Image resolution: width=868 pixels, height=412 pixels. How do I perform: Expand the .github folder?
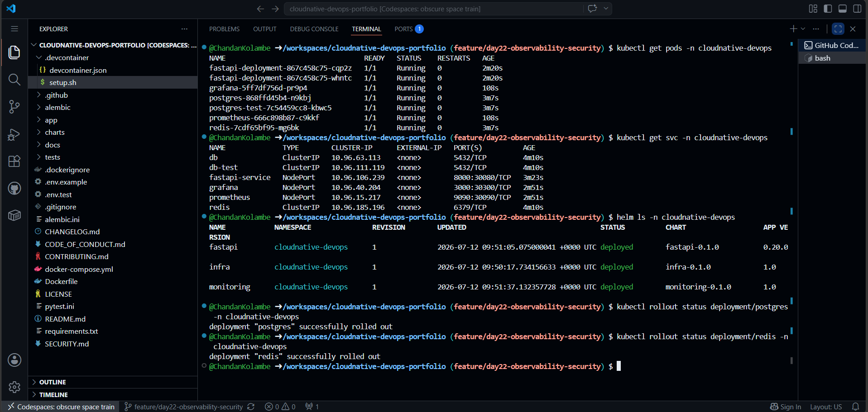(x=113, y=95)
